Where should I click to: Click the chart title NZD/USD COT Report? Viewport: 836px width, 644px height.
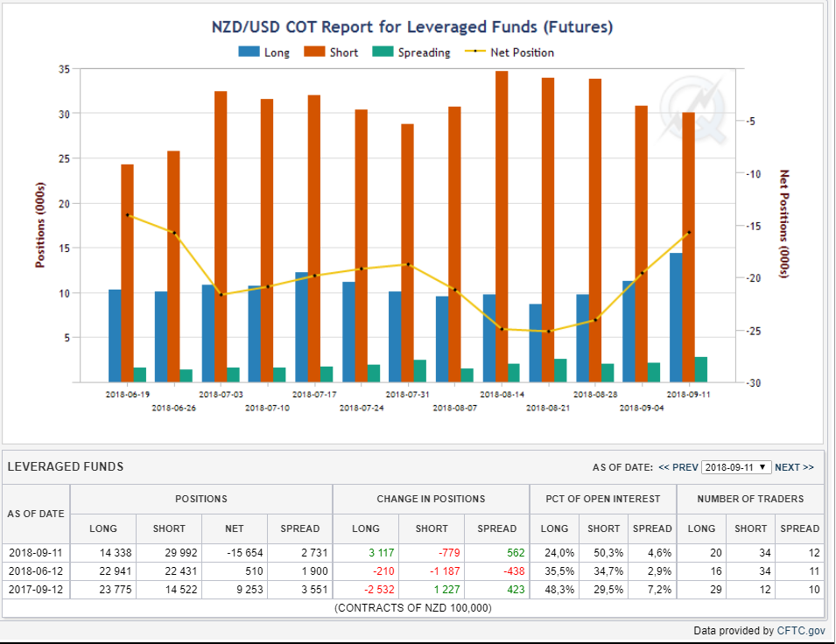tap(412, 26)
